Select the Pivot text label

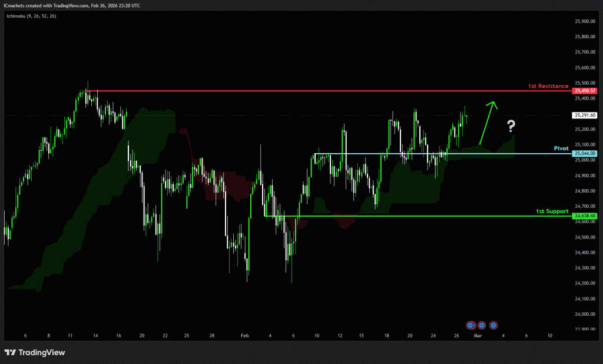561,148
